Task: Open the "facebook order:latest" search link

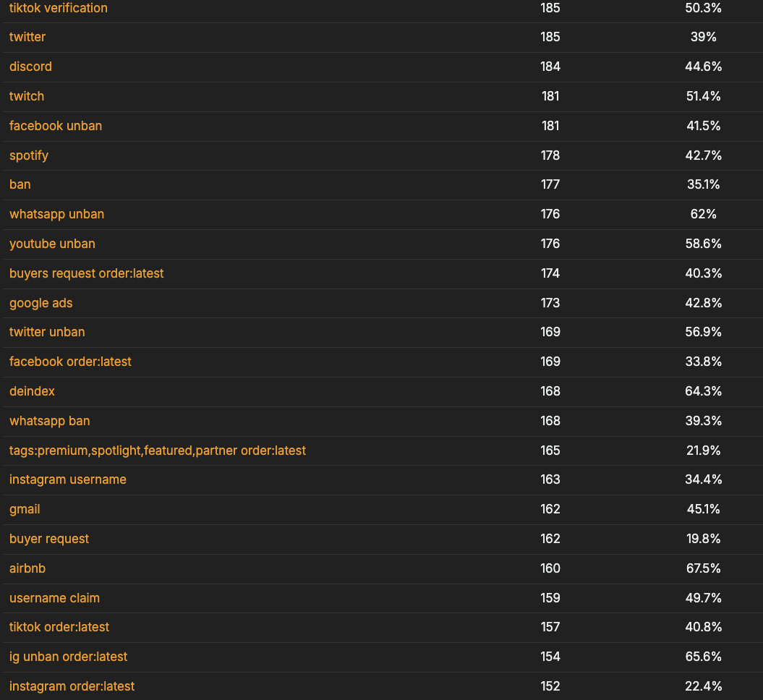Action: [70, 362]
